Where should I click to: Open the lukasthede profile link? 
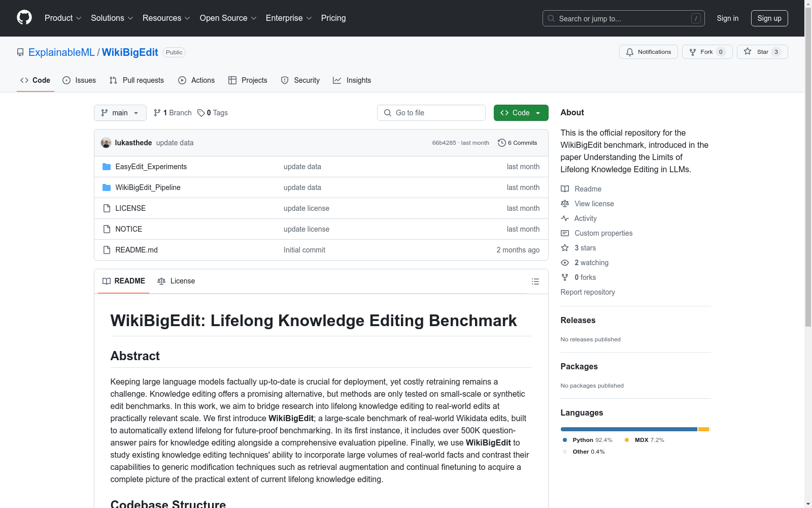point(133,143)
